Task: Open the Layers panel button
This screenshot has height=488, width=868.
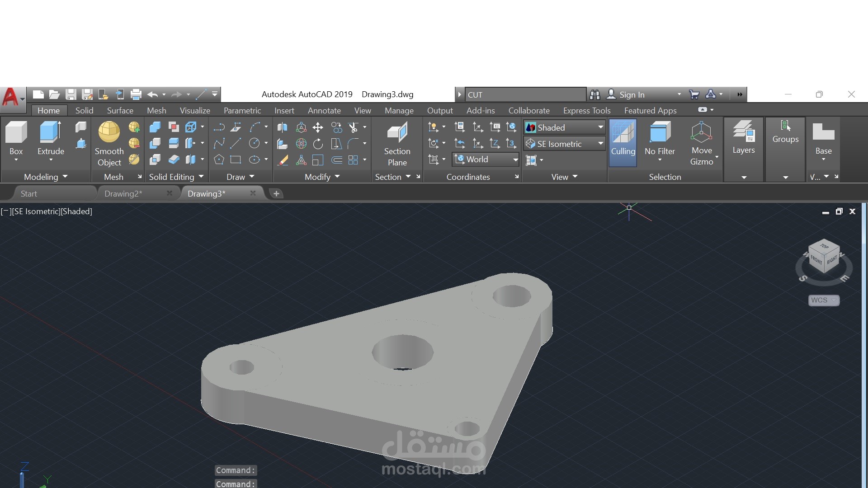Action: click(744, 138)
